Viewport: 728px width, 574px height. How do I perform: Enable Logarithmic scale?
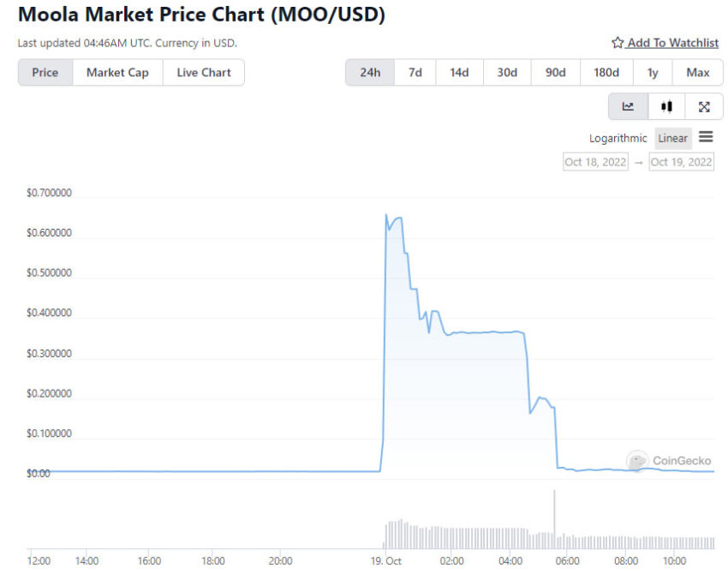pos(618,138)
